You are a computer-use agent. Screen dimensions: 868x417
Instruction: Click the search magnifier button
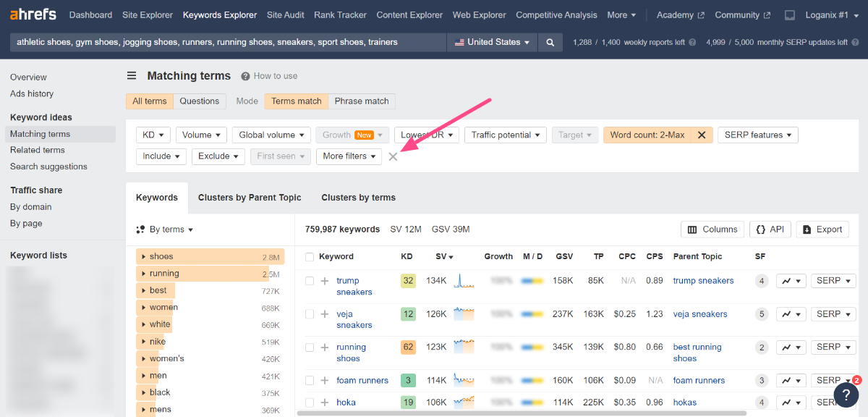550,42
